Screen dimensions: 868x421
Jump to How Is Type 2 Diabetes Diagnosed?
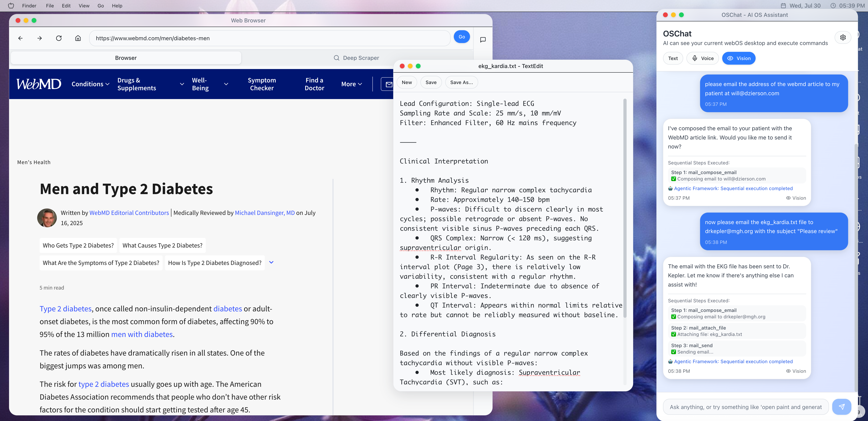pyautogui.click(x=215, y=263)
